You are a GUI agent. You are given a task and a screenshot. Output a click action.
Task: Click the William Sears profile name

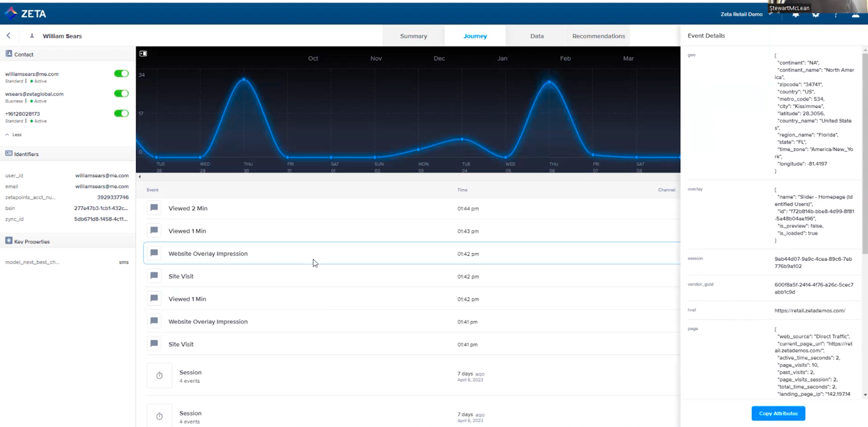pos(62,36)
